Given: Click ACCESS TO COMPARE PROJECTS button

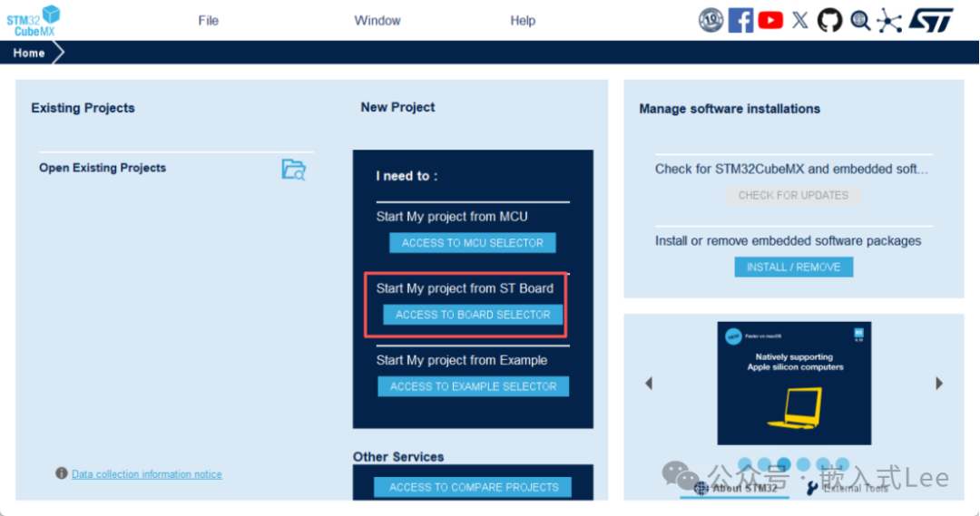Looking at the screenshot, I should [473, 487].
